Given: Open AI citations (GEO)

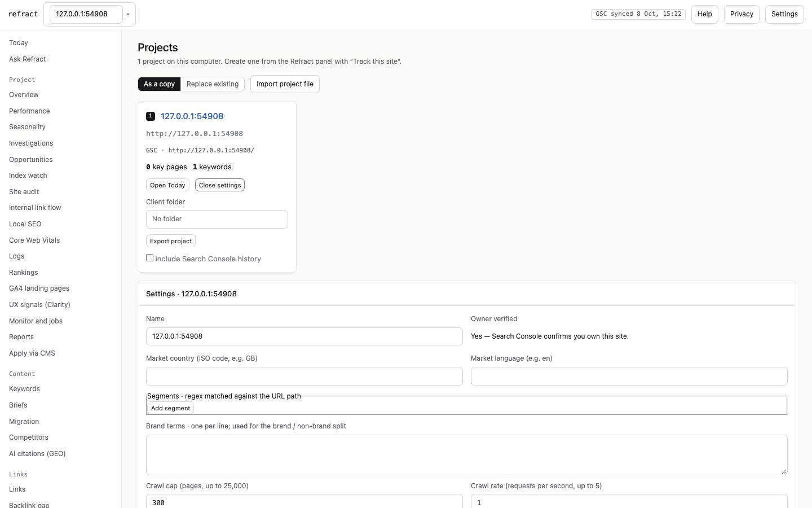Looking at the screenshot, I should pos(37,454).
